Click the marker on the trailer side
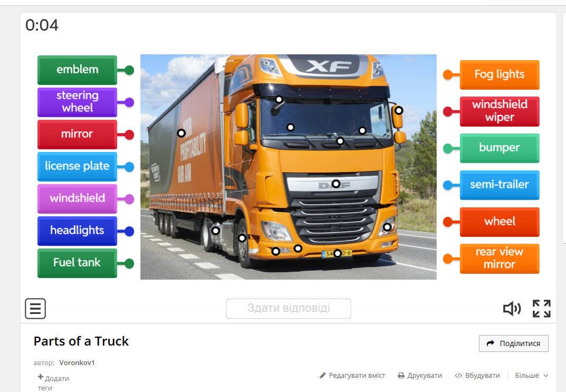 pos(181,133)
